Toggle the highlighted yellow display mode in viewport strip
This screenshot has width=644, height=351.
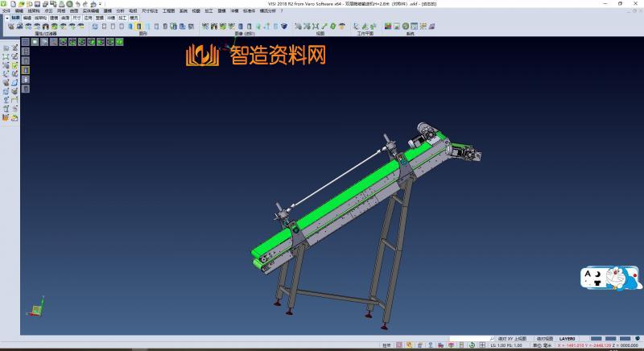pyautogui.click(x=25, y=70)
